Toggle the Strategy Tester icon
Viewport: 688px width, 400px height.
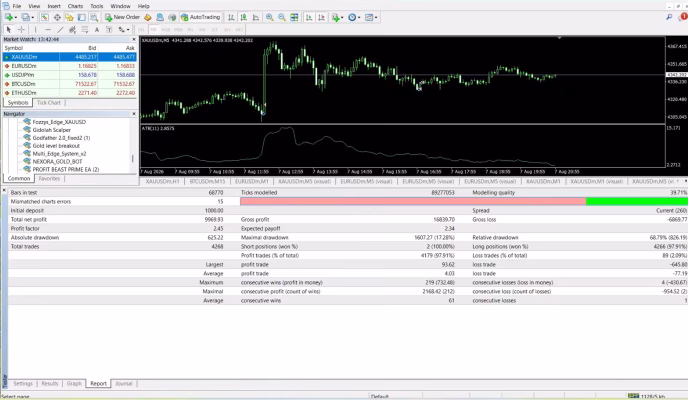point(94,17)
